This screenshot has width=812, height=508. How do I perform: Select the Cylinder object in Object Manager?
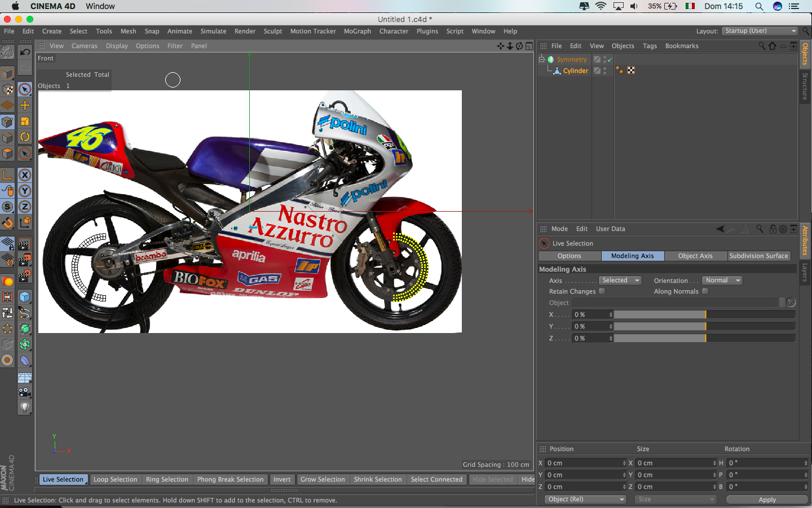[575, 71]
